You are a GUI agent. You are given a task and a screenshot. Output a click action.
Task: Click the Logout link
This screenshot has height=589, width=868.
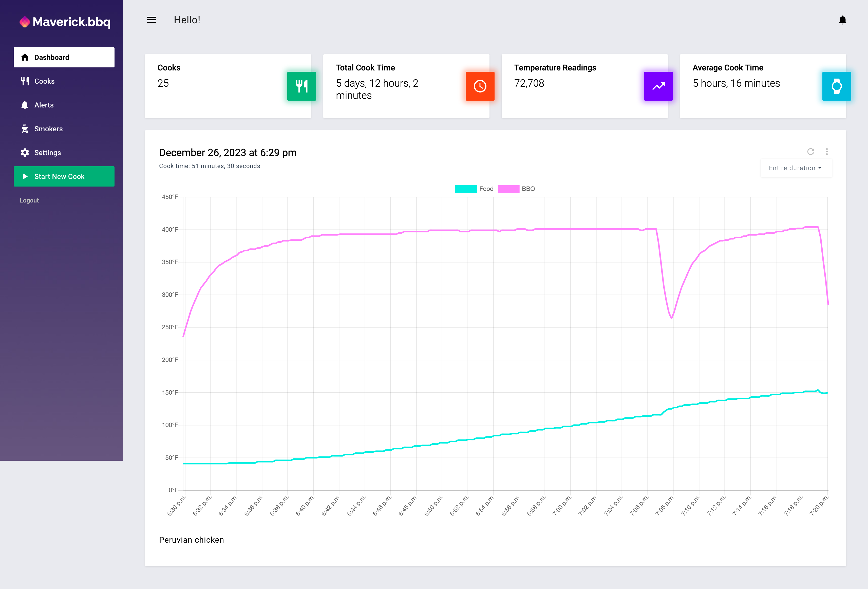click(x=29, y=200)
